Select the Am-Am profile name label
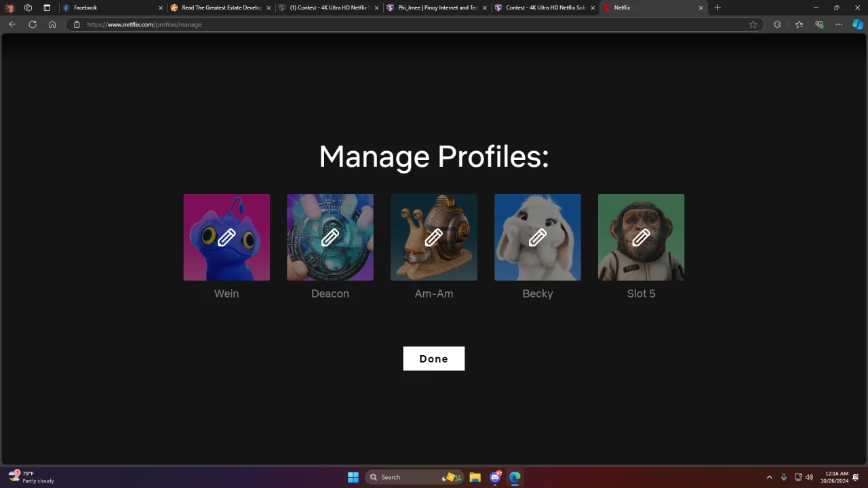The height and width of the screenshot is (488, 868). click(x=434, y=293)
